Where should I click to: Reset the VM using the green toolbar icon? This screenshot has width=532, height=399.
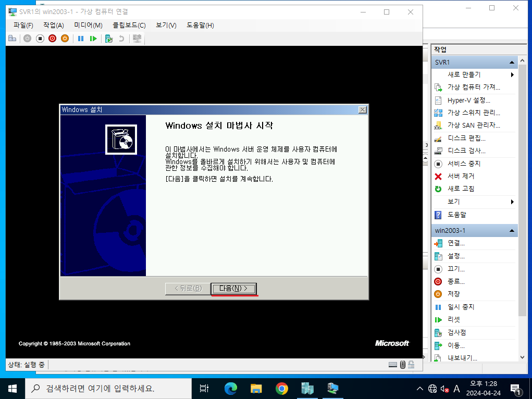(x=93, y=39)
